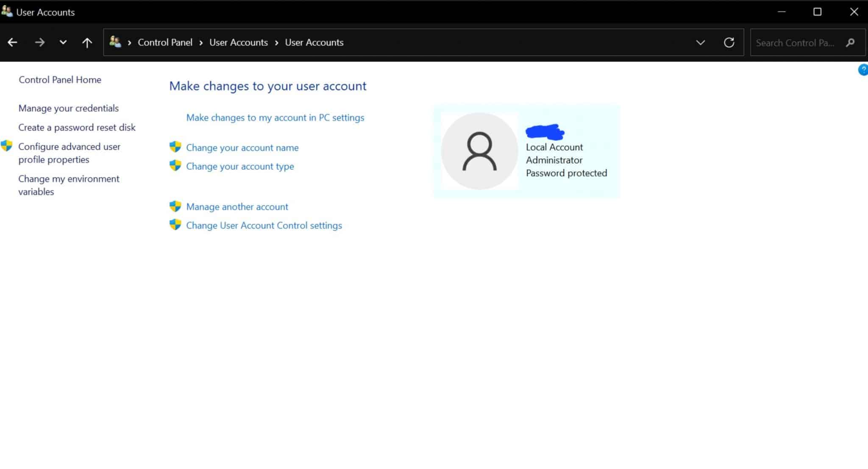This screenshot has height=469, width=868.
Task: Open Change User Account Control settings
Action: pos(264,225)
